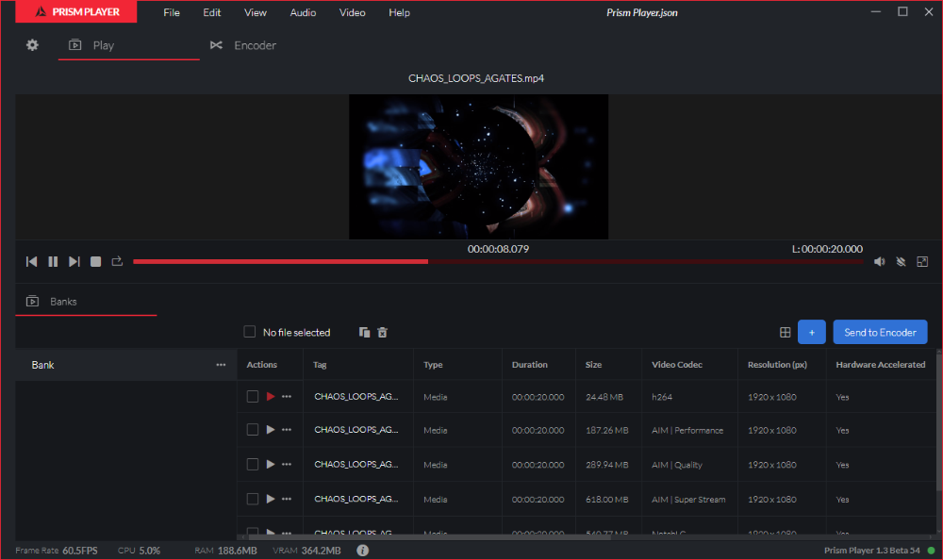Duplicate the selected bank entry
943x560 pixels.
365,332
